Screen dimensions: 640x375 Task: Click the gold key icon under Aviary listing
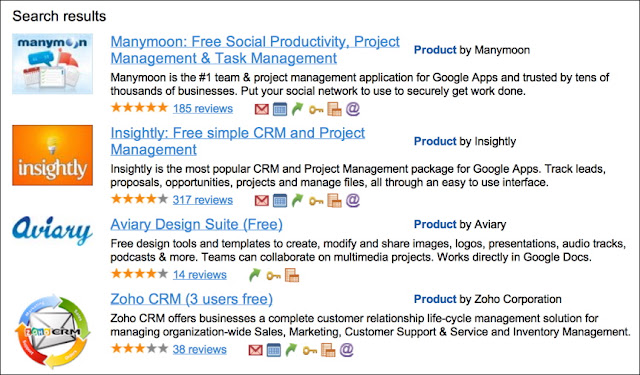tap(273, 276)
